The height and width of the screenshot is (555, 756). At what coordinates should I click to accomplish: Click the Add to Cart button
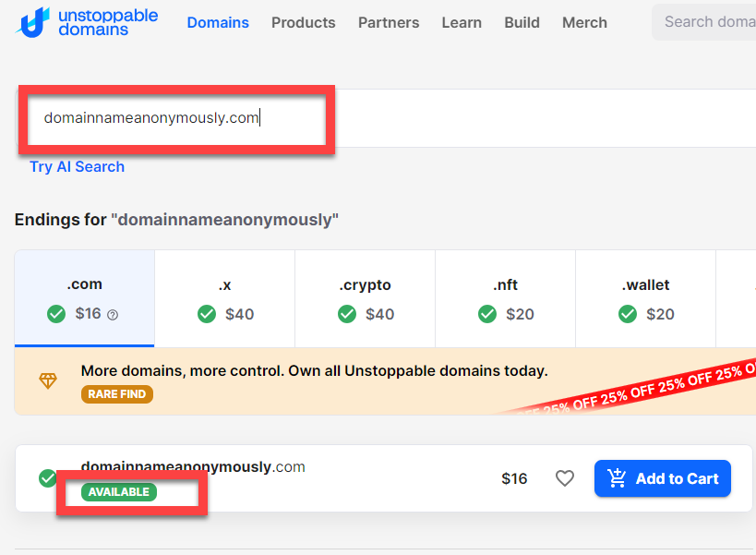(x=663, y=478)
